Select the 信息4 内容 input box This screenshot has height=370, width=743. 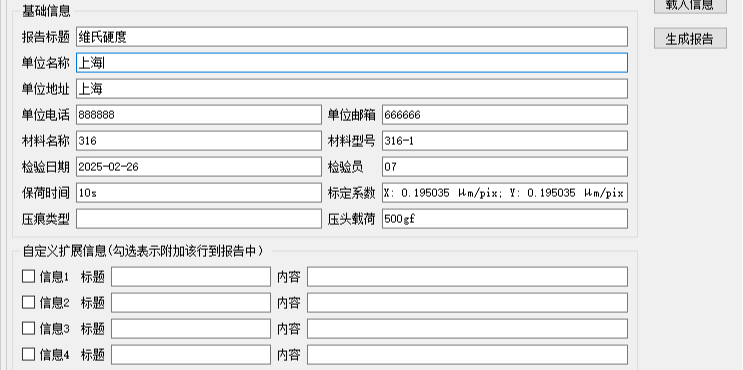467,355
